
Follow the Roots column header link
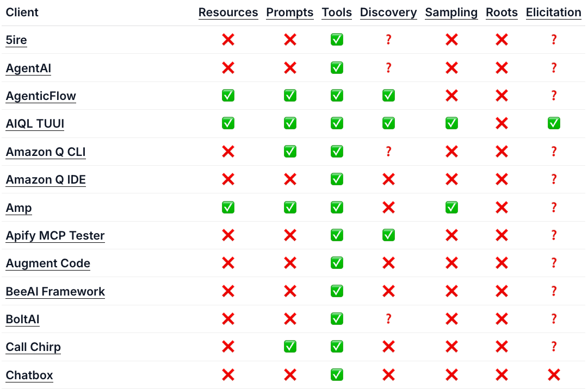tap(502, 12)
